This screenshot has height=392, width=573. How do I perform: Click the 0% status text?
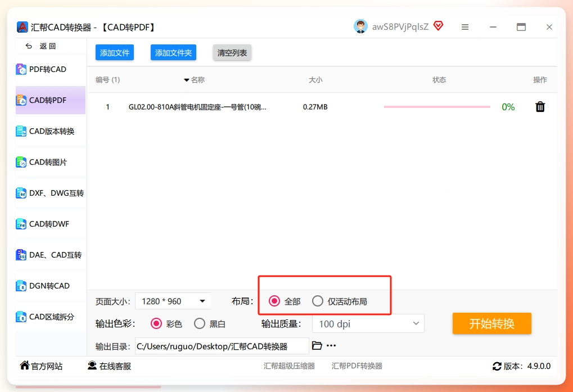click(x=508, y=107)
